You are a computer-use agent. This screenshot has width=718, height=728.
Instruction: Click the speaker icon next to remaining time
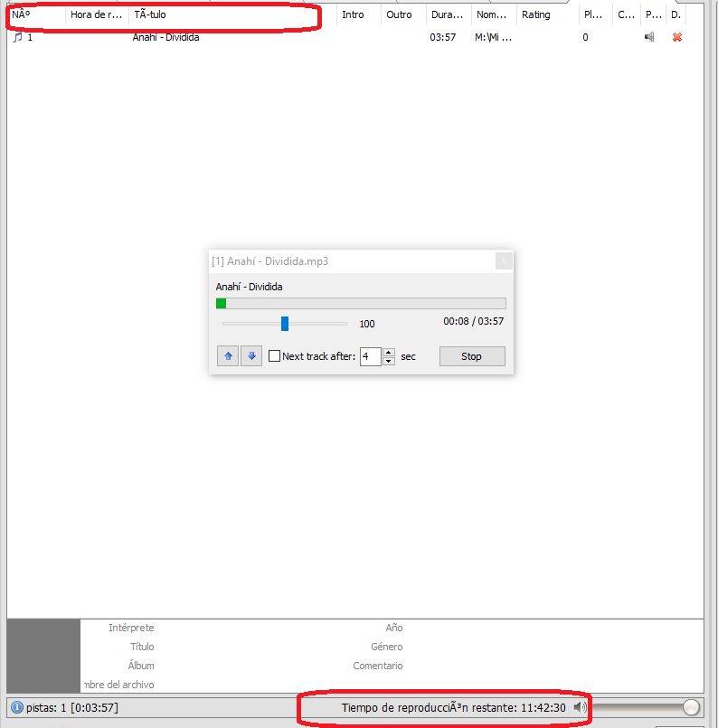(x=580, y=707)
